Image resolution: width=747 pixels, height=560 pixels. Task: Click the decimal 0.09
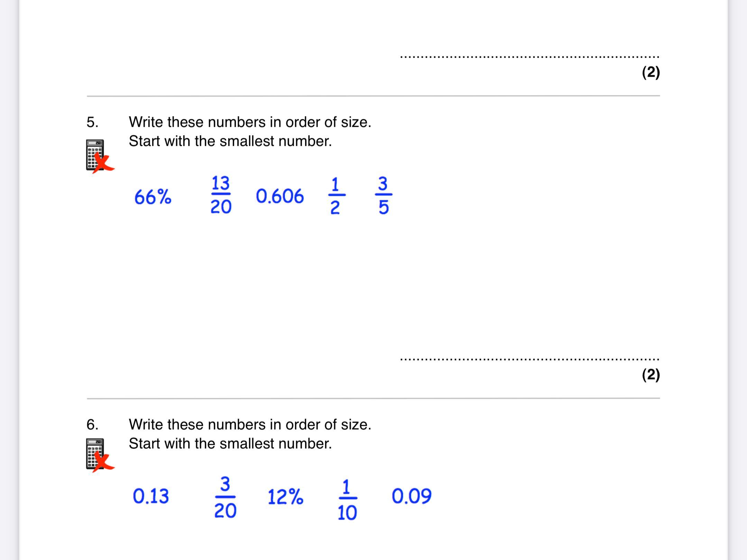coord(412,496)
